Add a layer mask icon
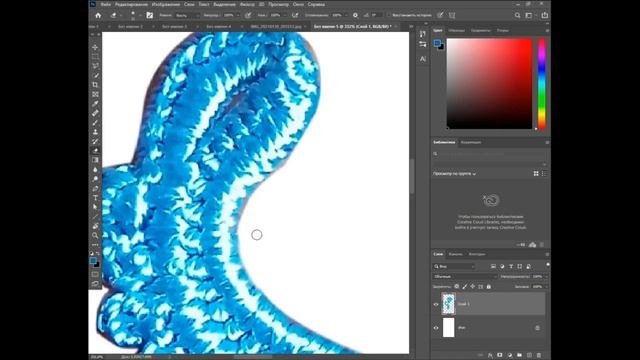Screen dimensions: 640x360 (500, 355)
